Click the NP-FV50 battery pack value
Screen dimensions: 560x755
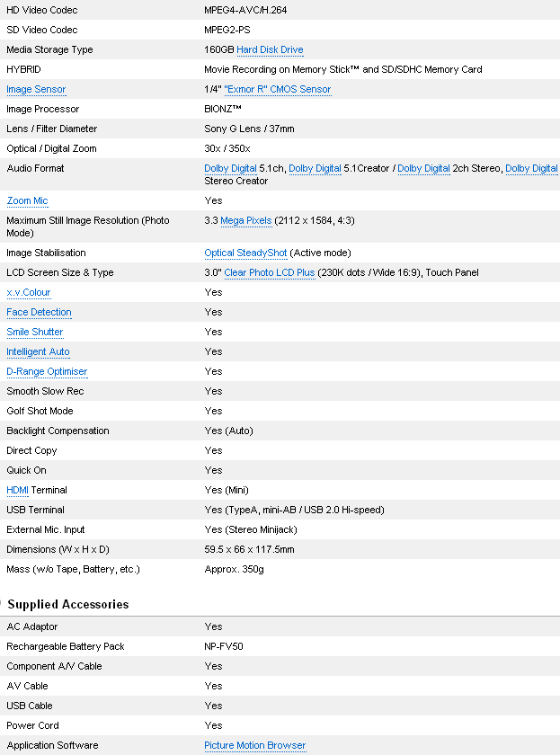coord(222,646)
